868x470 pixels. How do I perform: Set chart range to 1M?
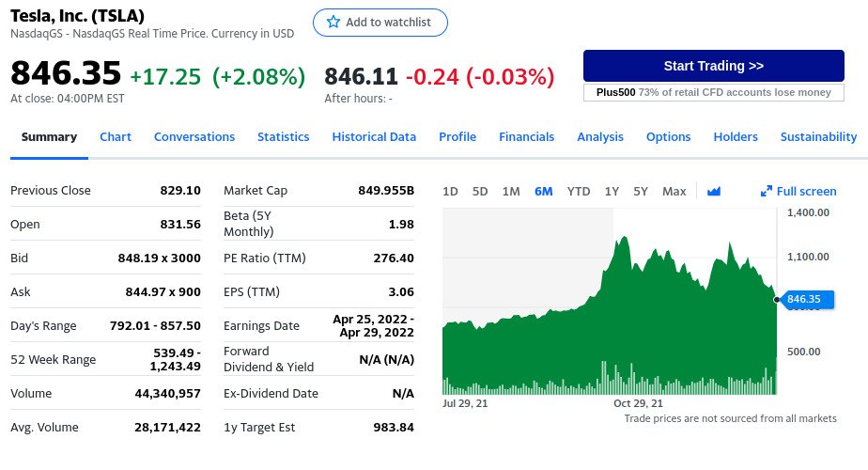point(511,191)
